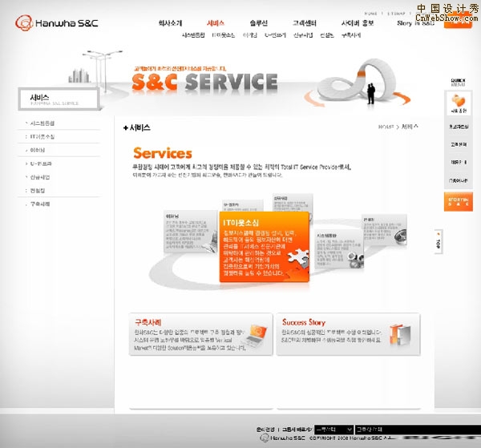Click HOME in the breadcrumb trail
Viewport: 481px width, 448px height.
click(x=386, y=127)
